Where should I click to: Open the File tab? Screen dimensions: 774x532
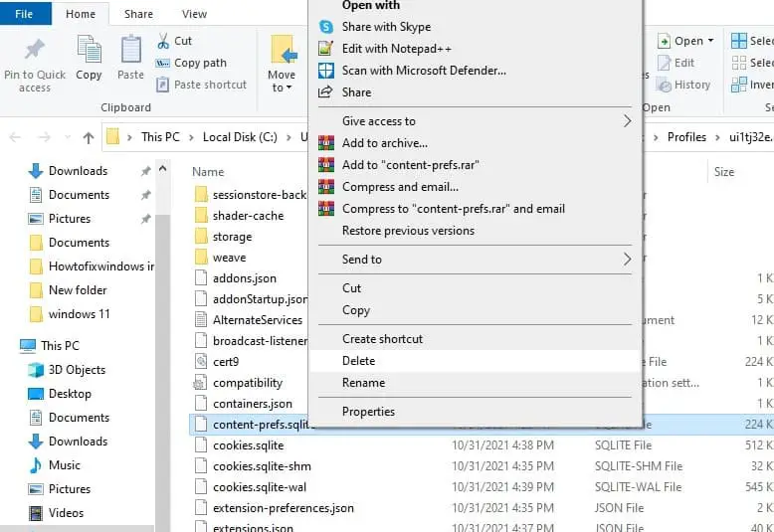tap(25, 14)
